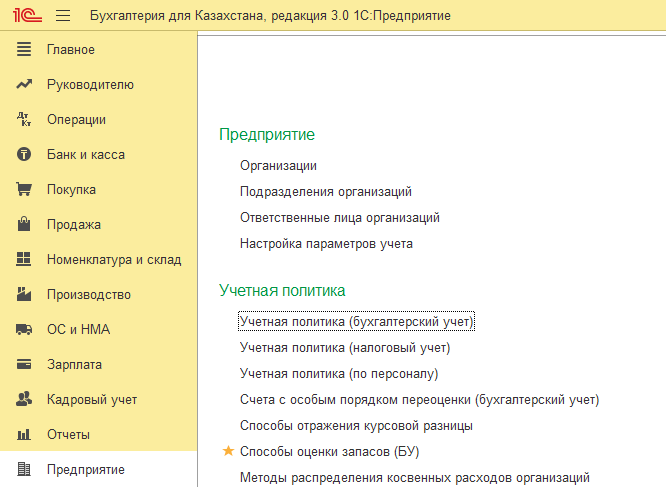Click the Руководителю chart icon

tap(24, 84)
